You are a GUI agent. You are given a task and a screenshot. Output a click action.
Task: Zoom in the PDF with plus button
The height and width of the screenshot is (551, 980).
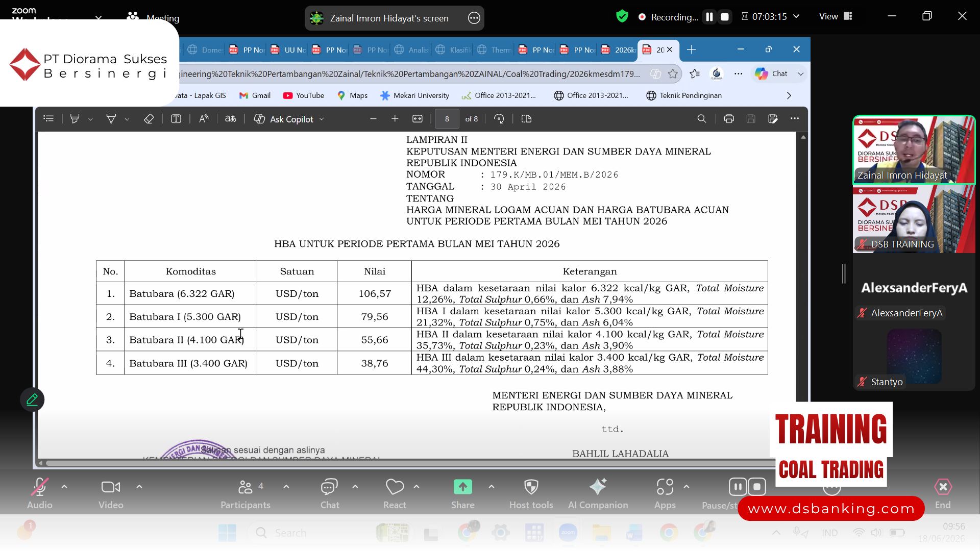coord(395,119)
